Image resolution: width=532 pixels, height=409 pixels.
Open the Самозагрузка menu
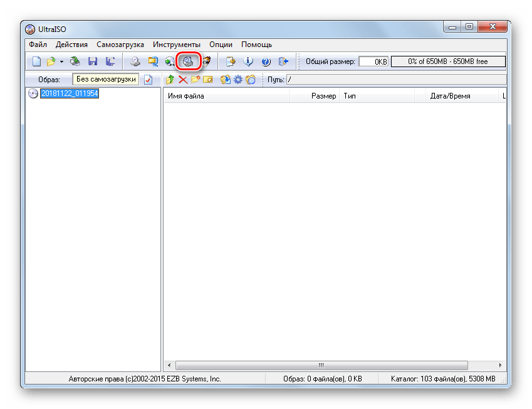120,45
